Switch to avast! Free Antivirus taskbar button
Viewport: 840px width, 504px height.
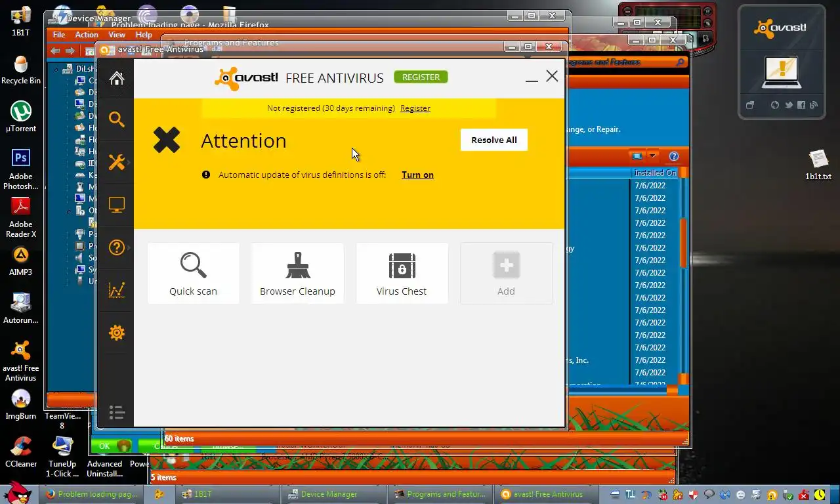pyautogui.click(x=546, y=494)
